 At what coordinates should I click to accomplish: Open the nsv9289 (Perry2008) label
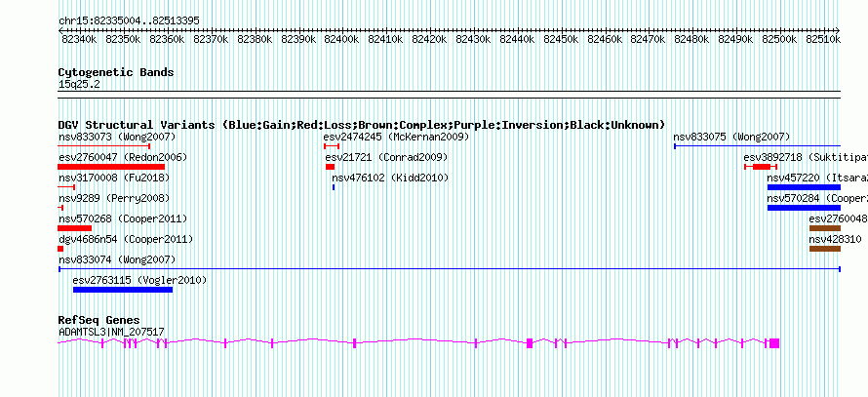point(114,198)
